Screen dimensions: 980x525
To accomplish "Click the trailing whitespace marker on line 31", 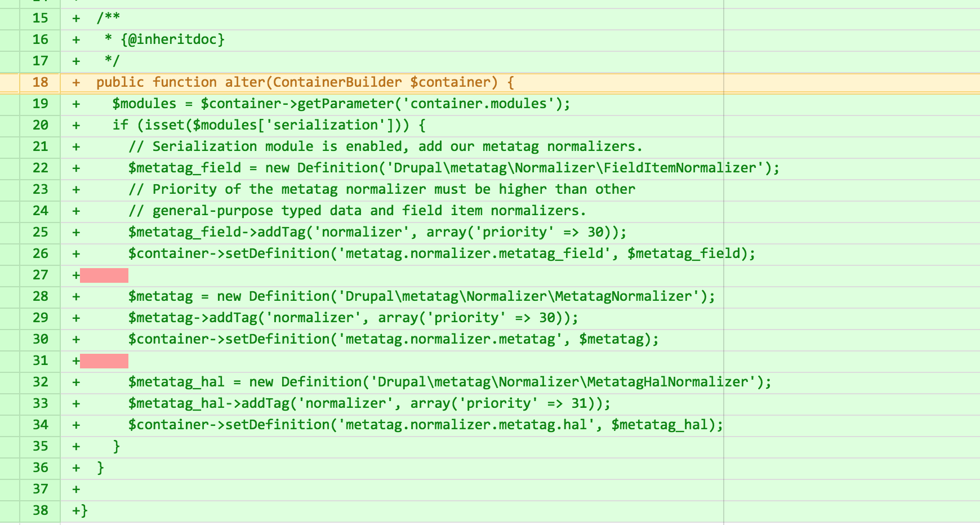I will 104,361.
